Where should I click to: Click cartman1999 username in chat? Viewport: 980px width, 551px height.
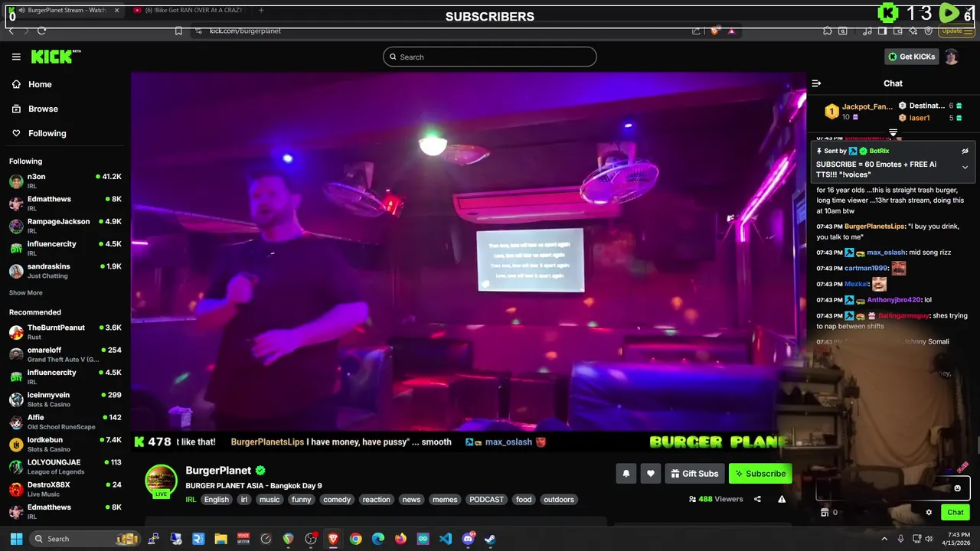click(x=866, y=269)
